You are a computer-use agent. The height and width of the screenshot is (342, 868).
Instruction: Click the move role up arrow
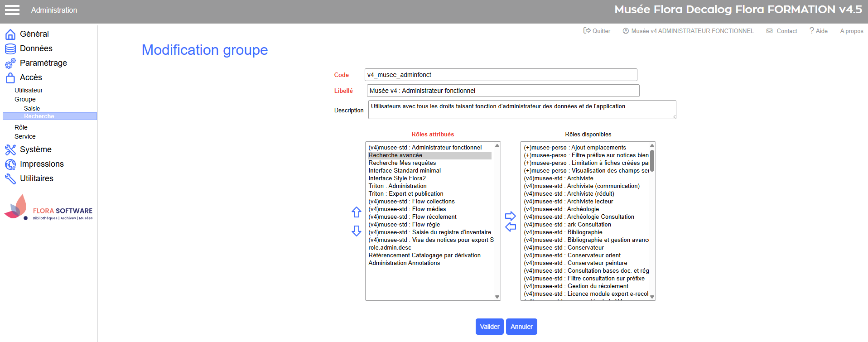[357, 212]
